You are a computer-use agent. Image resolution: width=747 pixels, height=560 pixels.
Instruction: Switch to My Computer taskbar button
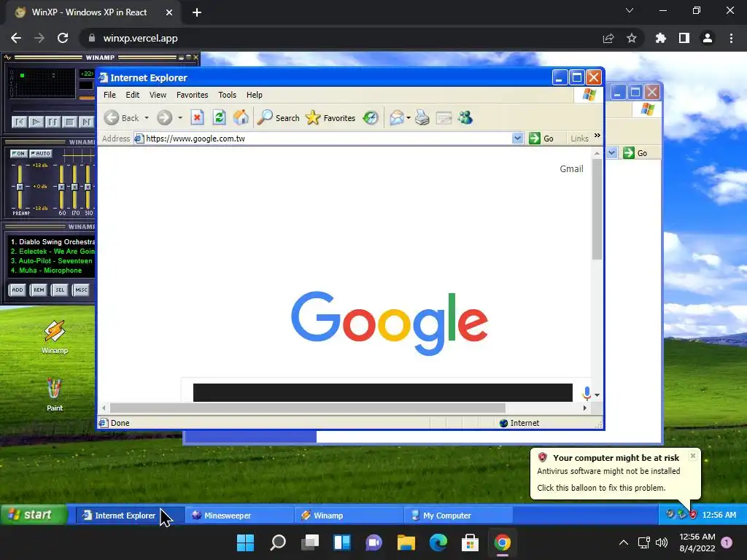[x=458, y=516]
